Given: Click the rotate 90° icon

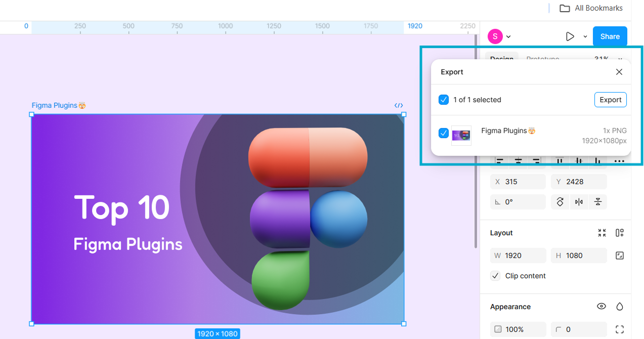Looking at the screenshot, I should pos(560,202).
